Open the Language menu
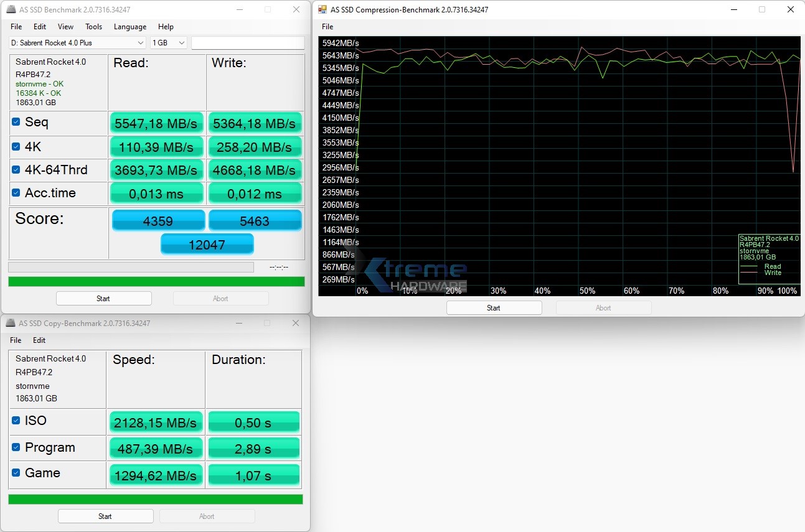 pos(130,27)
